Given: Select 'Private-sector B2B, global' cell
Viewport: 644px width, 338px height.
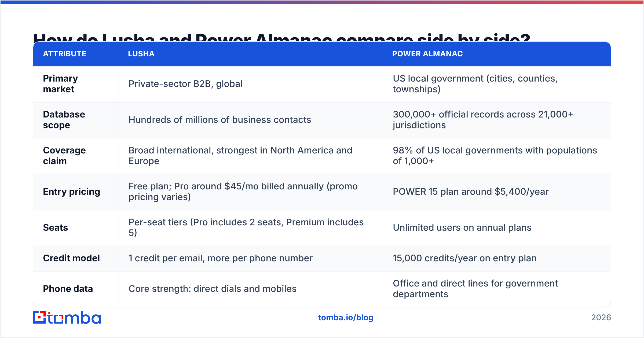Looking at the screenshot, I should [251, 84].
